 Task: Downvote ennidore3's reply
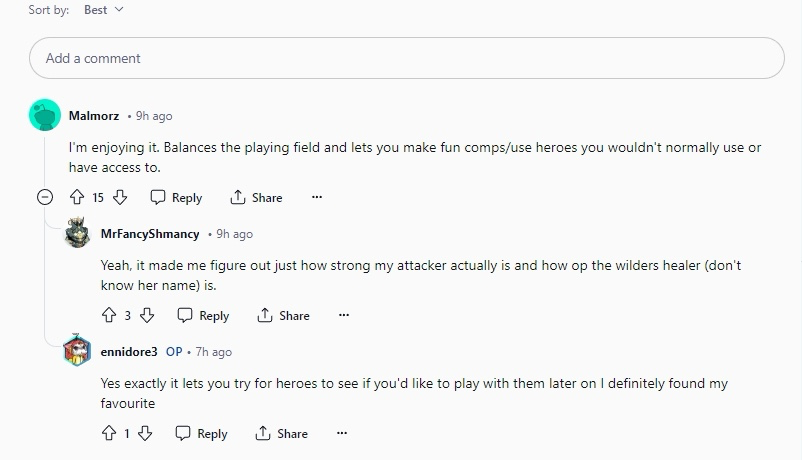[145, 433]
